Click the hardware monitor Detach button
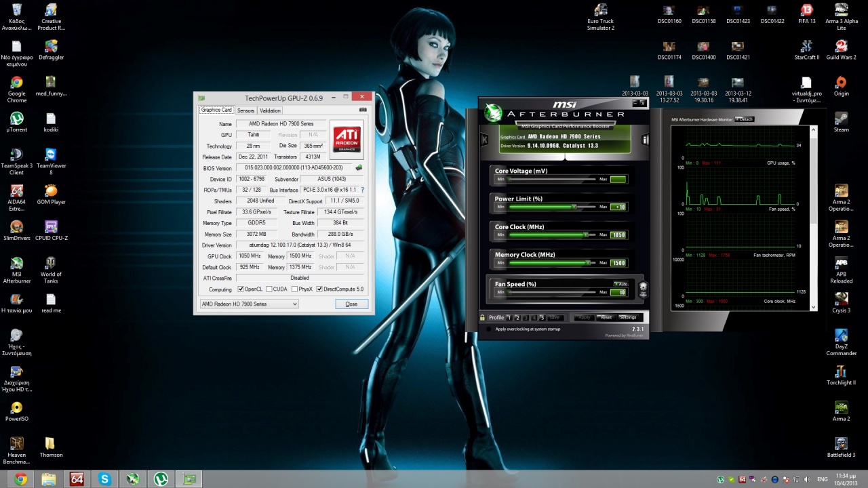The height and width of the screenshot is (488, 868). pos(745,119)
